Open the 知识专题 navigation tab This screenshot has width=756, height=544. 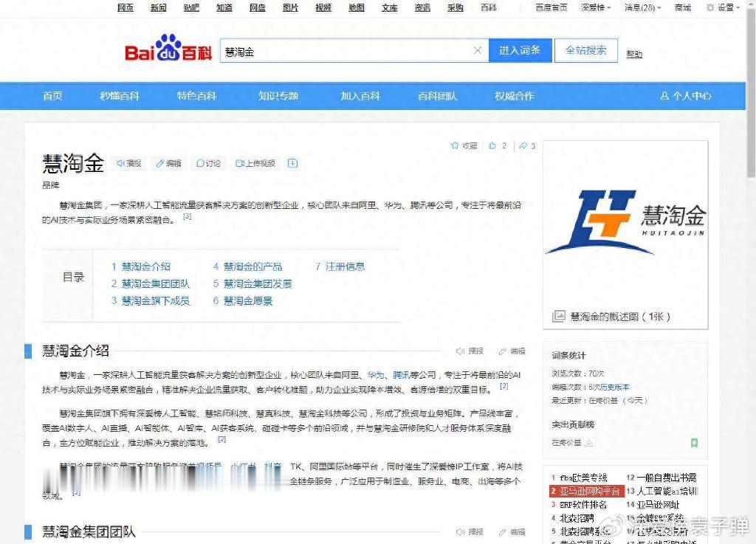tap(278, 96)
